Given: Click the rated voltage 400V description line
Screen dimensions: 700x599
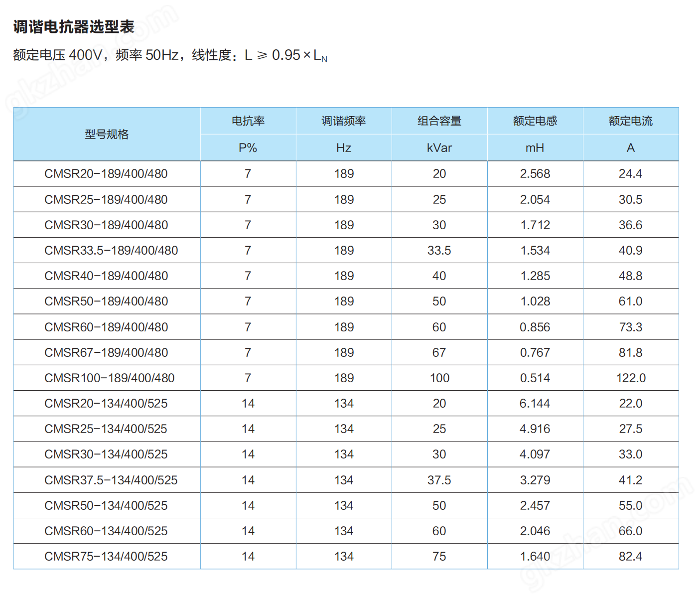Looking at the screenshot, I should pos(170,55).
